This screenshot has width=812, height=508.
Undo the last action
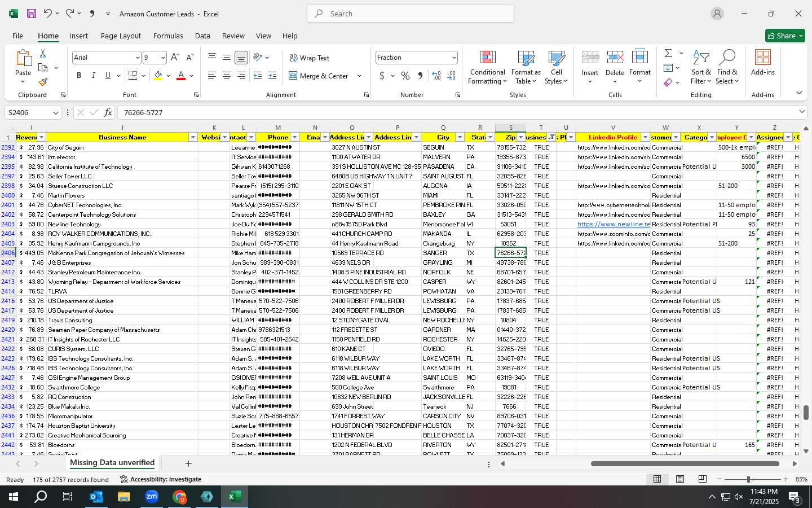click(x=48, y=14)
